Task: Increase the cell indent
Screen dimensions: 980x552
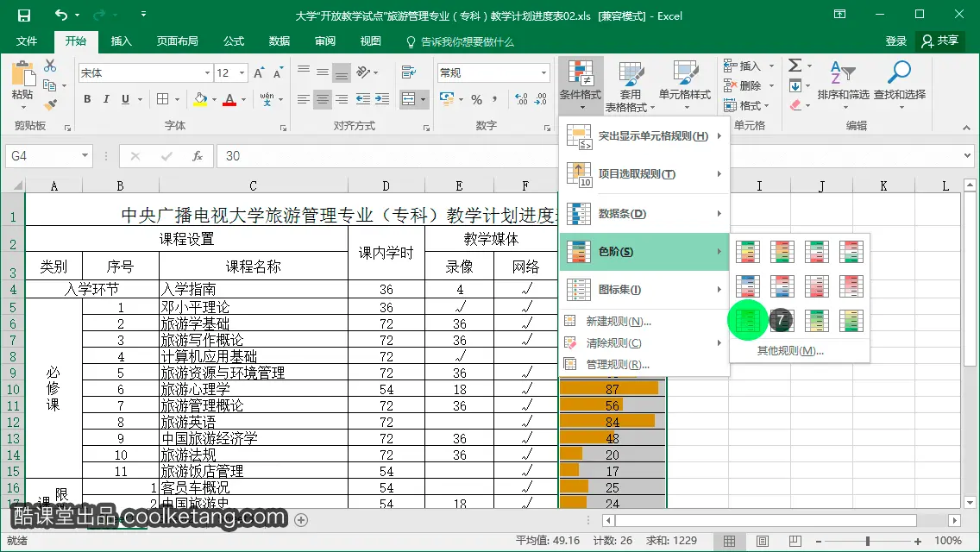Action: coord(382,99)
